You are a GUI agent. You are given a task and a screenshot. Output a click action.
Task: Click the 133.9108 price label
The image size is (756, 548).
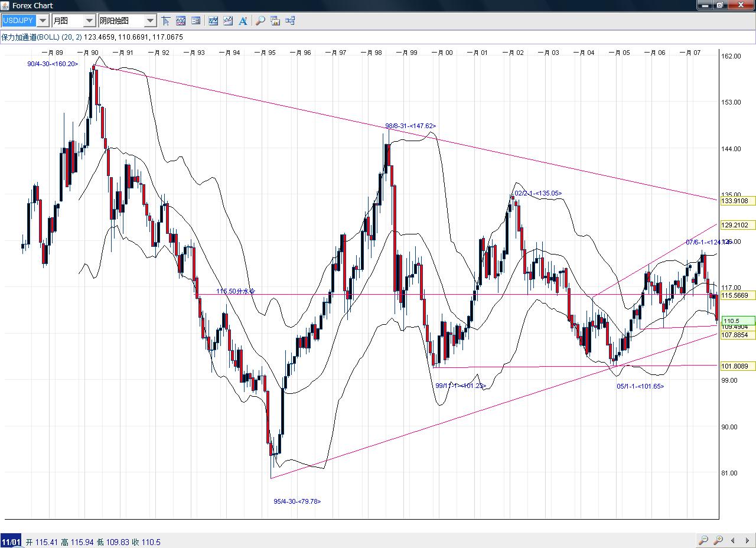click(737, 201)
